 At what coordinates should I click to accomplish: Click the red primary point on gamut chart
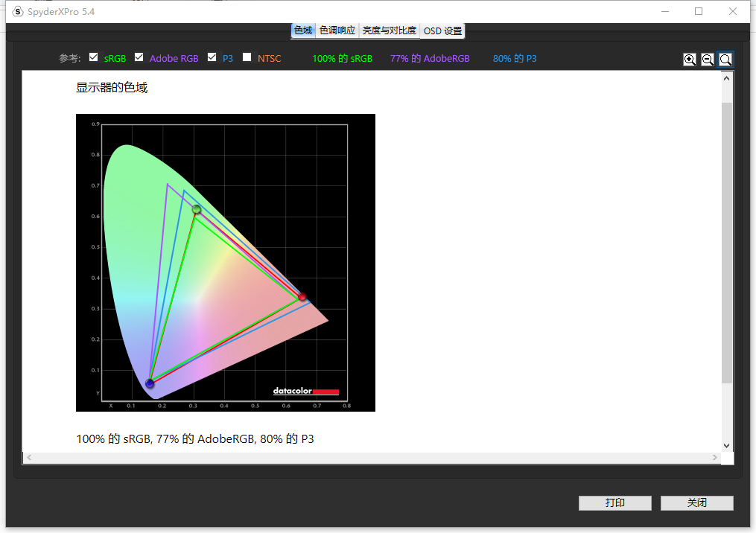302,297
